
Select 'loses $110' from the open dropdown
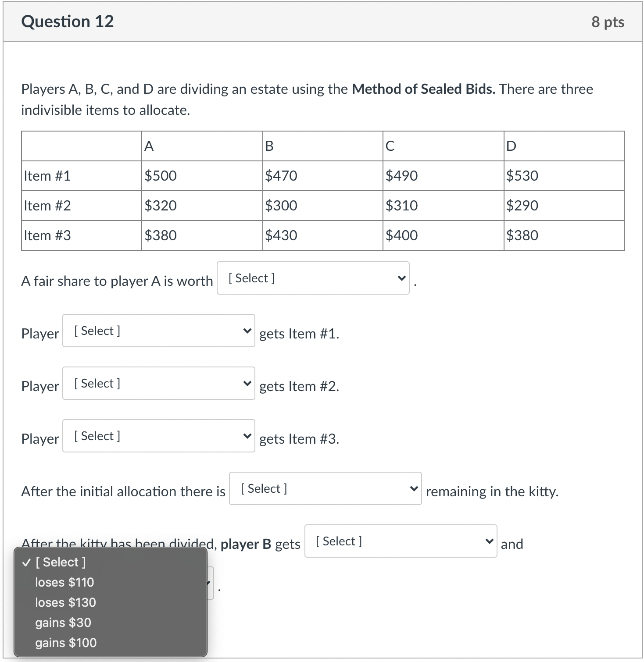coord(64,582)
